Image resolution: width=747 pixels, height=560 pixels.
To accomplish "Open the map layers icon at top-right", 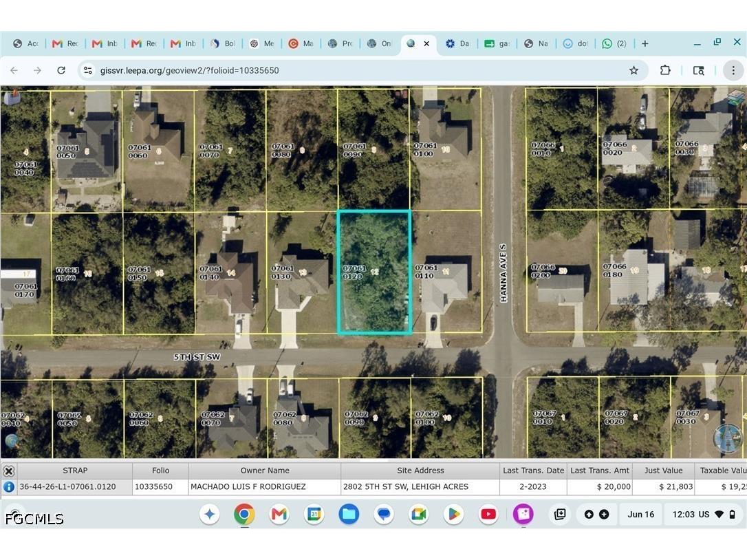I will [x=736, y=97].
